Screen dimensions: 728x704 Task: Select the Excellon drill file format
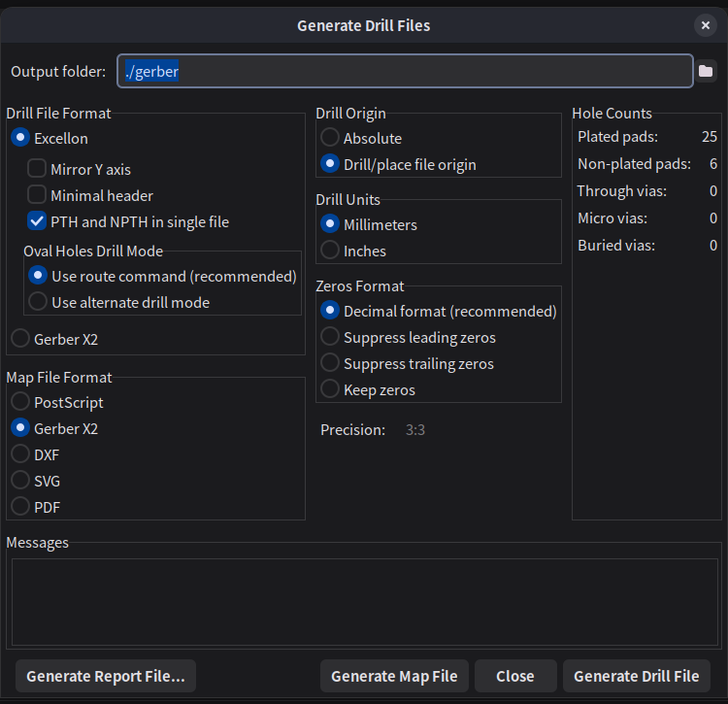[19, 139]
